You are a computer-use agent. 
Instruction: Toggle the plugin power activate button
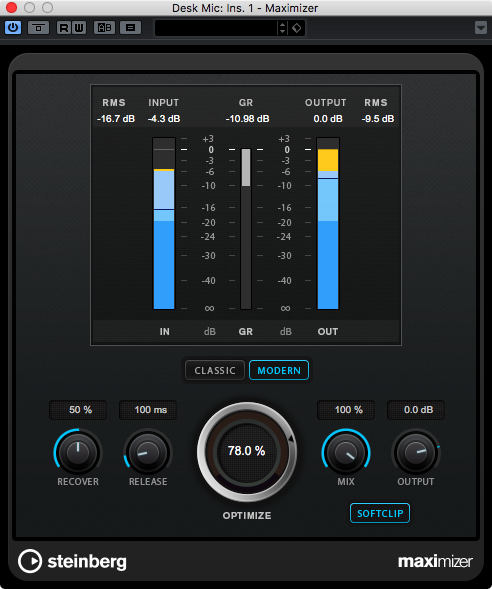13,28
